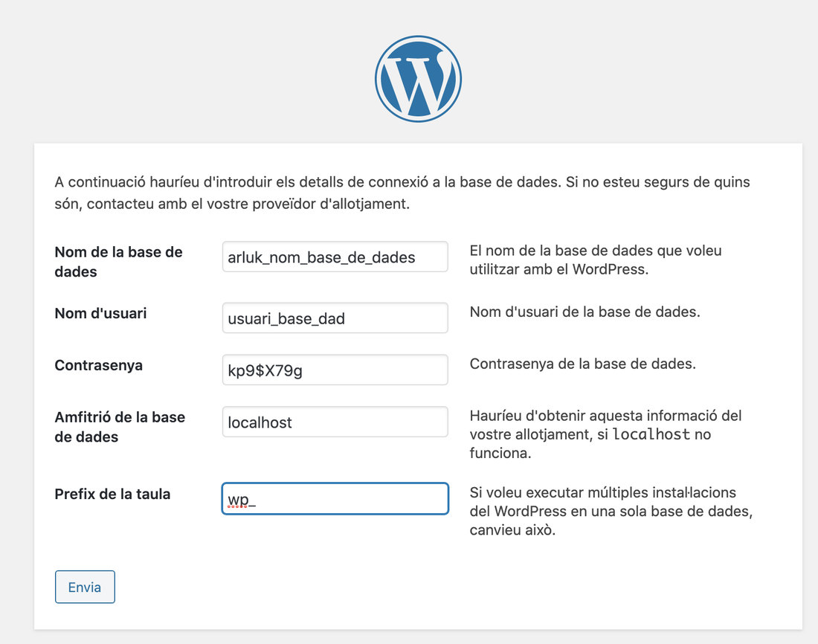818x644 pixels.
Task: Click the 'Amfitrió de la base de dades' label
Action: click(x=120, y=427)
